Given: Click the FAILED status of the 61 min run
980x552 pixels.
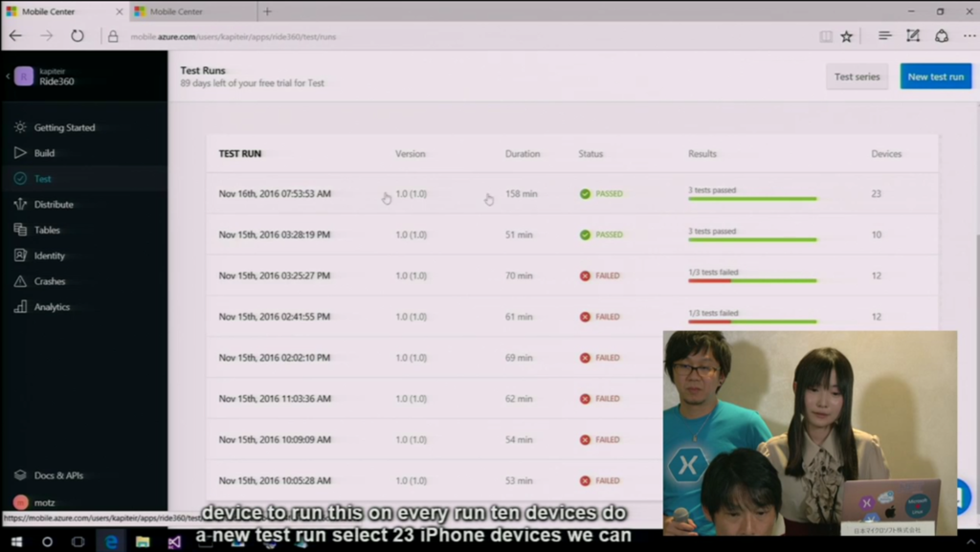Looking at the screenshot, I should (599, 317).
